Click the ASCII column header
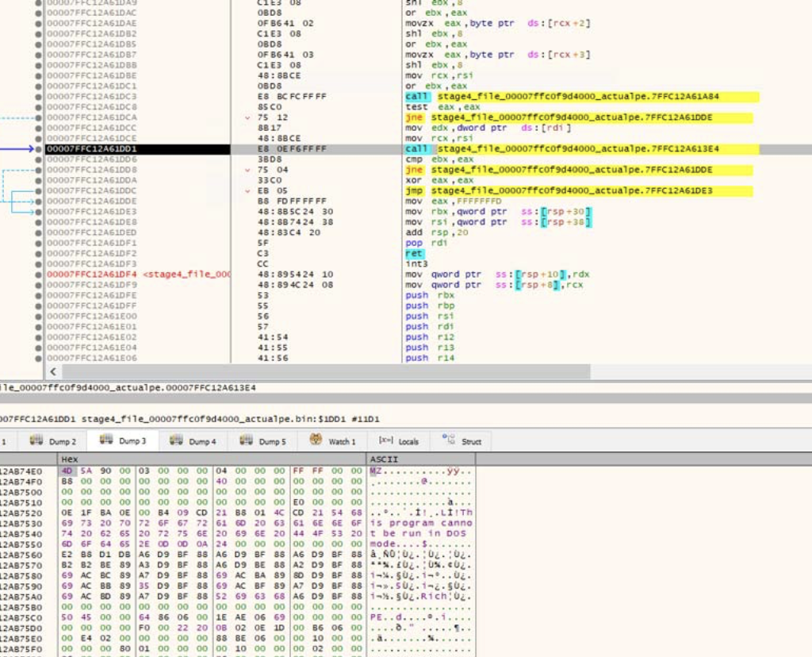The width and height of the screenshot is (812, 657). pyautogui.click(x=421, y=459)
